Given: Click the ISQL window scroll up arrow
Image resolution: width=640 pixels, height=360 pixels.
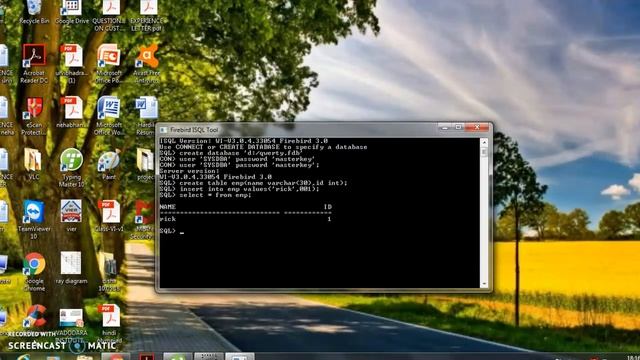Looking at the screenshot, I should click(484, 142).
